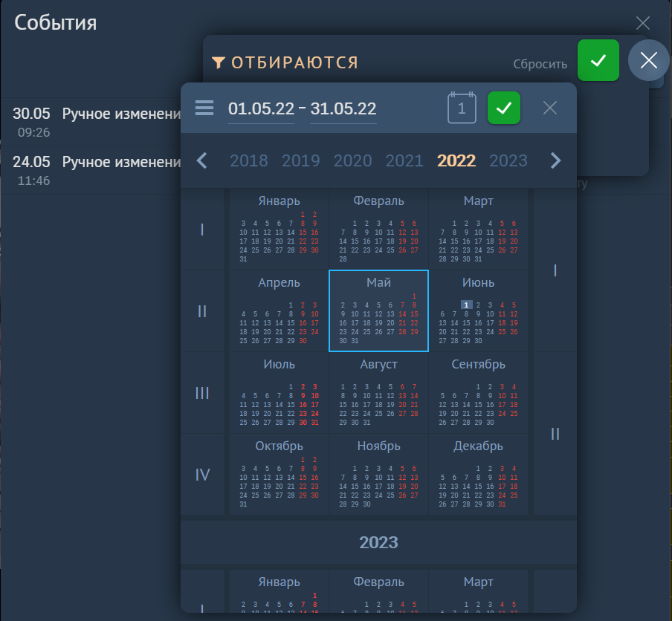The height and width of the screenshot is (621, 672).
Task: Click day 31 in Май 2022
Action: click(x=355, y=341)
